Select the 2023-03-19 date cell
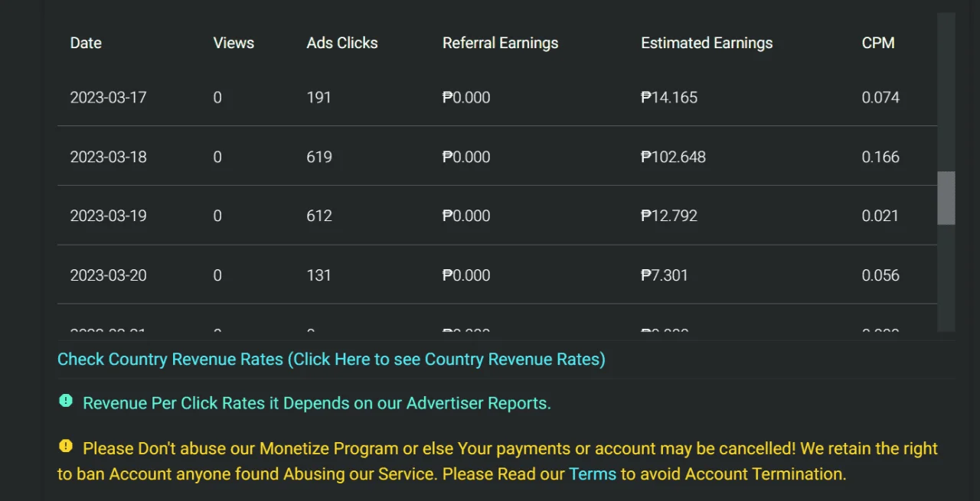The width and height of the screenshot is (980, 501). click(108, 216)
